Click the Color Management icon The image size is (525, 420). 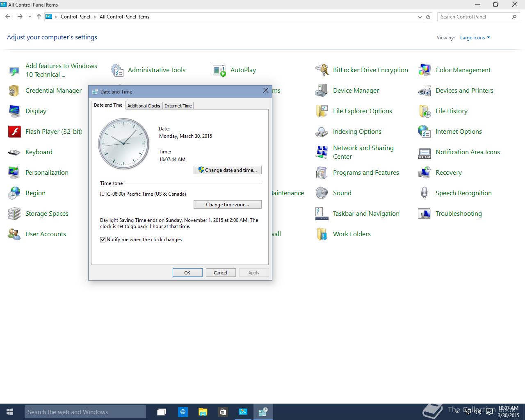424,70
